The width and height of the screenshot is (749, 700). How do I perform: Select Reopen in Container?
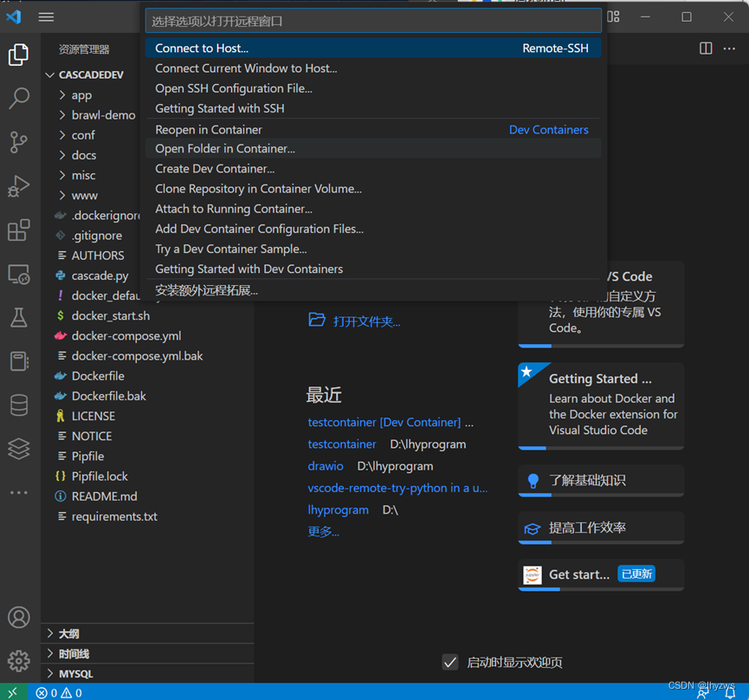click(x=373, y=129)
